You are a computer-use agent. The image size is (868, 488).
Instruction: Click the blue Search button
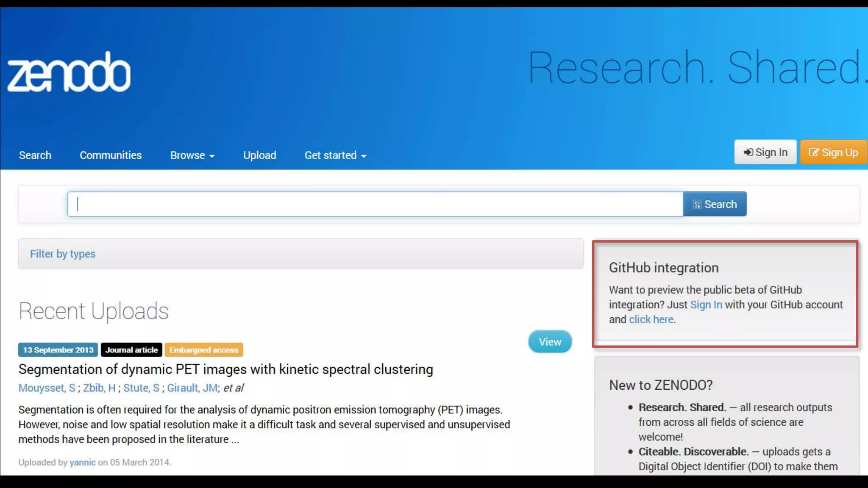tap(715, 204)
